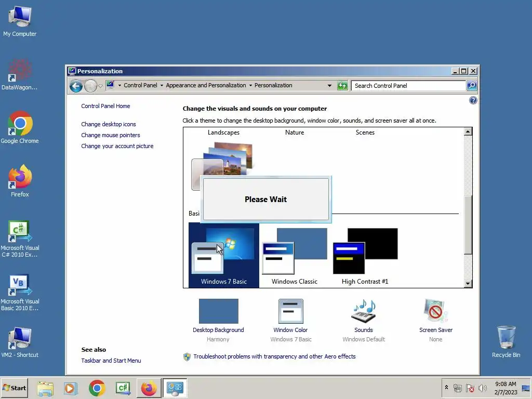Screen dimensions: 532x399
Task: Click the Nature theme label
Action: [295, 132]
